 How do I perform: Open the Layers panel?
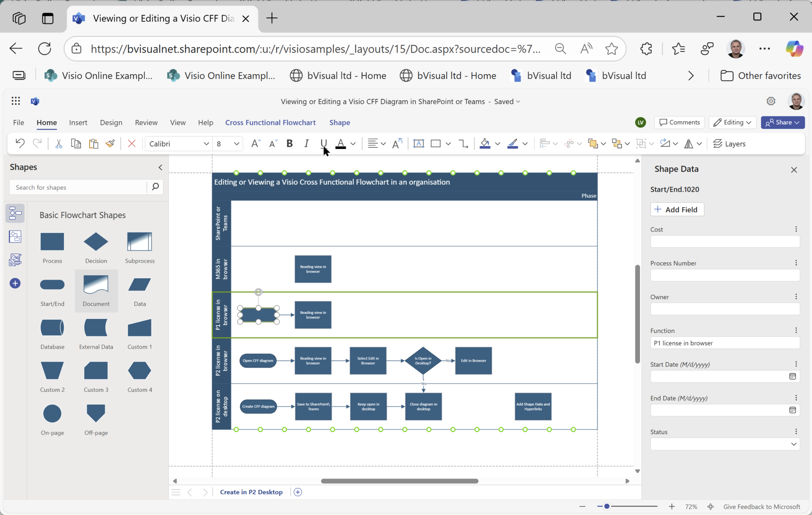click(x=730, y=143)
